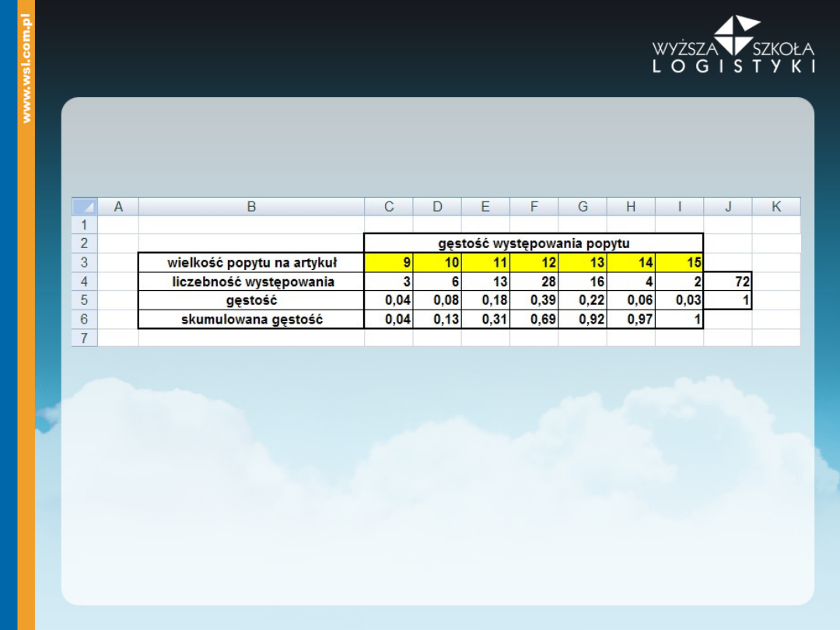Click the Wyższa Szkoła Logistyki logo
The width and height of the screenshot is (840, 630).
[733, 45]
